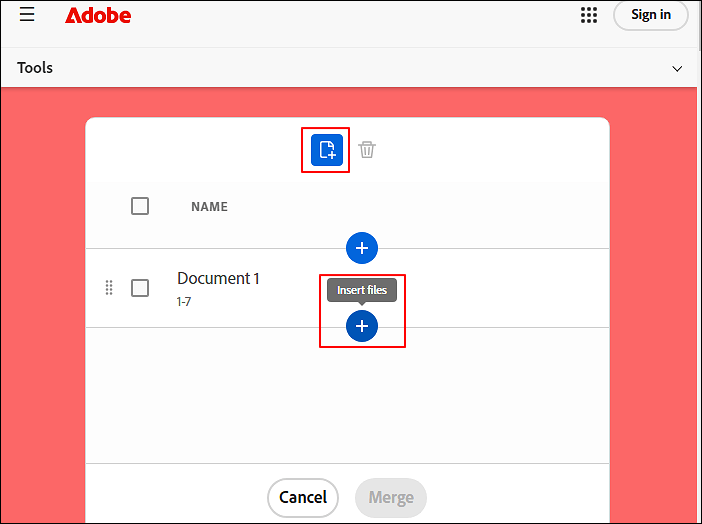Insert files above Document 1
Viewport: 702px width, 524px height.
pyautogui.click(x=362, y=248)
